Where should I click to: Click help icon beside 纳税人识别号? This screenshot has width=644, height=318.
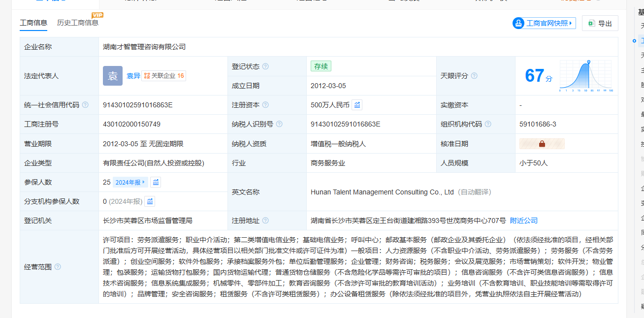click(x=279, y=124)
